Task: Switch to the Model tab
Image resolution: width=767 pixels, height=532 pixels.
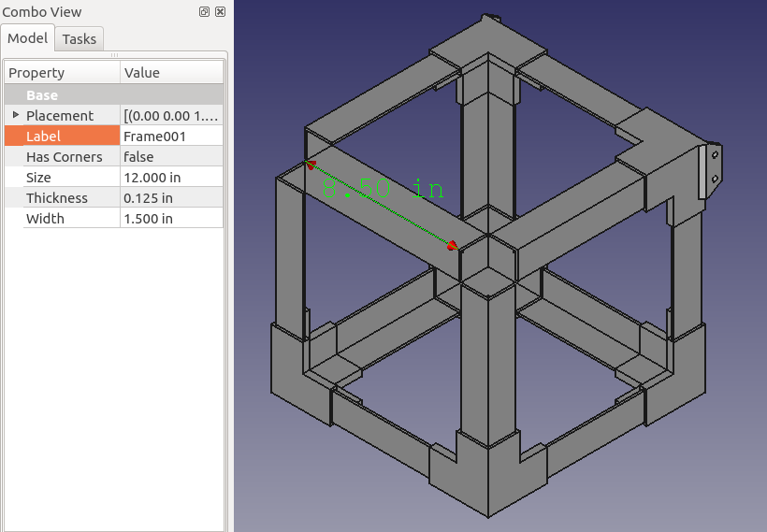Action: point(27,38)
